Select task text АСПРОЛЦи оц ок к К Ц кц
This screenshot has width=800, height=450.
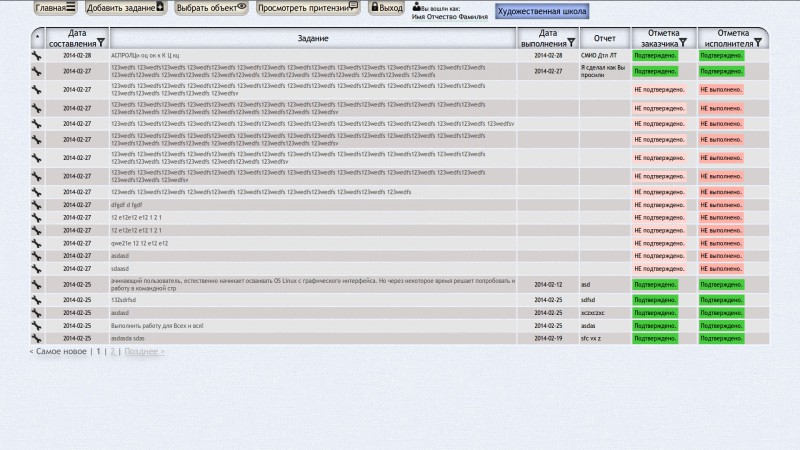145,56
